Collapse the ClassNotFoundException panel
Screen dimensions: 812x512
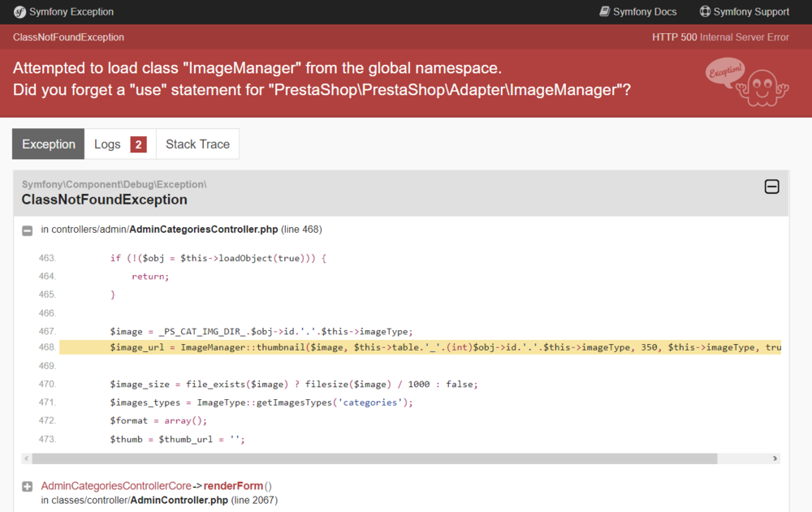coord(771,187)
